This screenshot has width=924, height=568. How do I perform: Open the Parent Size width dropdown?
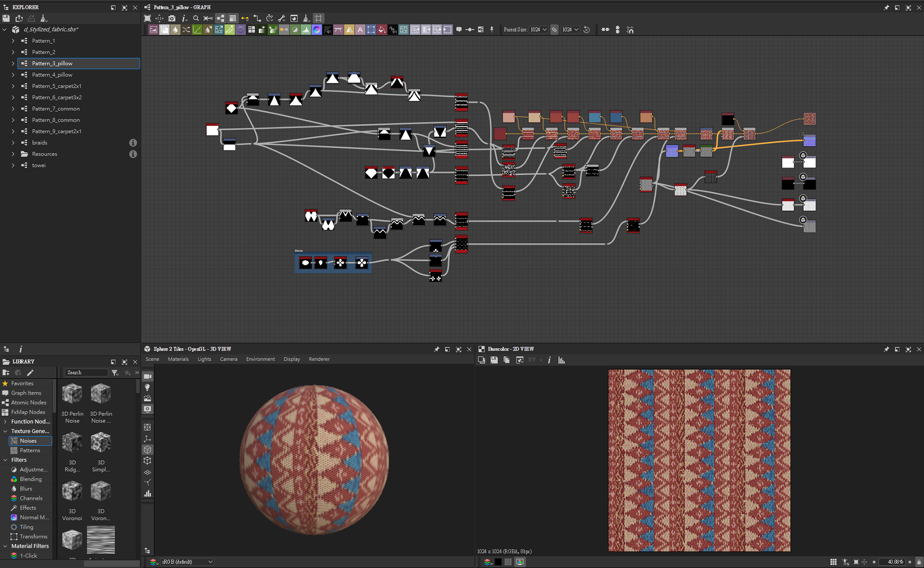(539, 30)
